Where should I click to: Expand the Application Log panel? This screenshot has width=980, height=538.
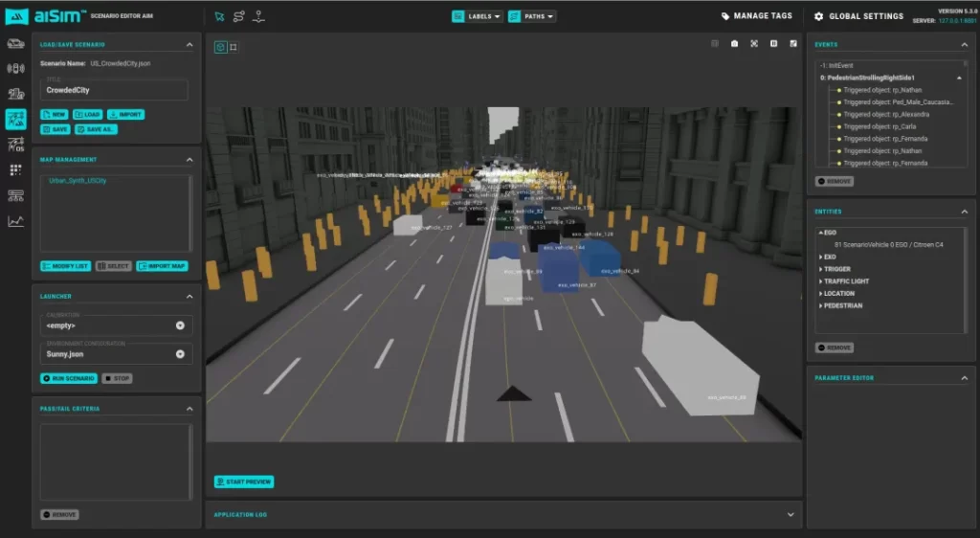click(790, 515)
